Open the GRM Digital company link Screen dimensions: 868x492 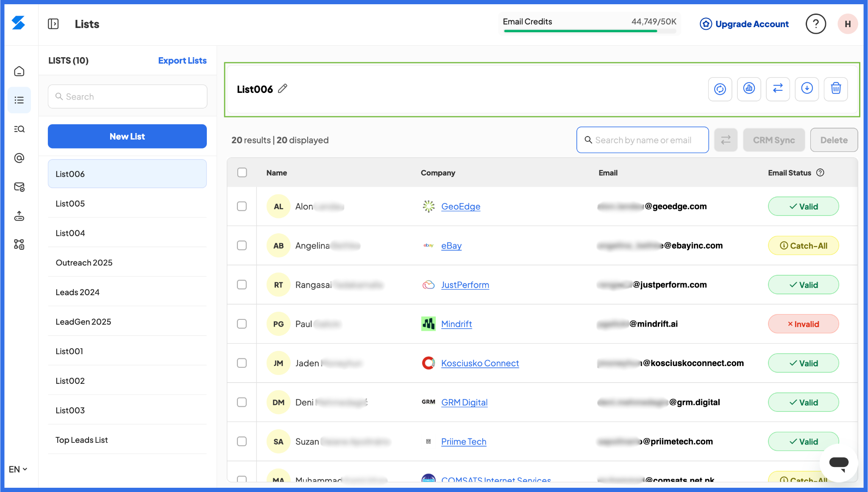pyautogui.click(x=464, y=403)
